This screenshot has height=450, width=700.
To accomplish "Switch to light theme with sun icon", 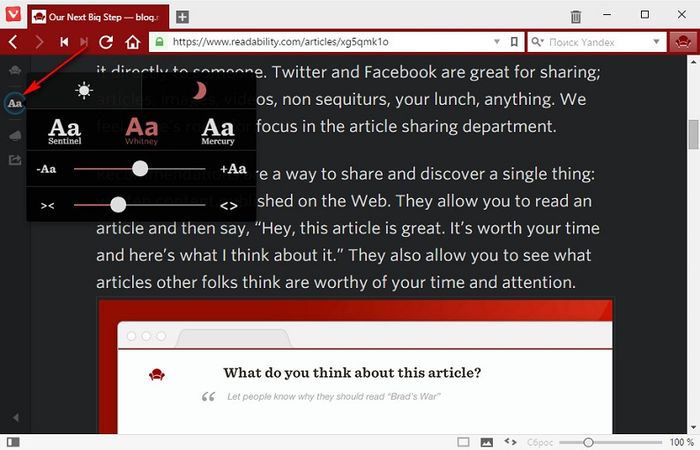I will 84,92.
